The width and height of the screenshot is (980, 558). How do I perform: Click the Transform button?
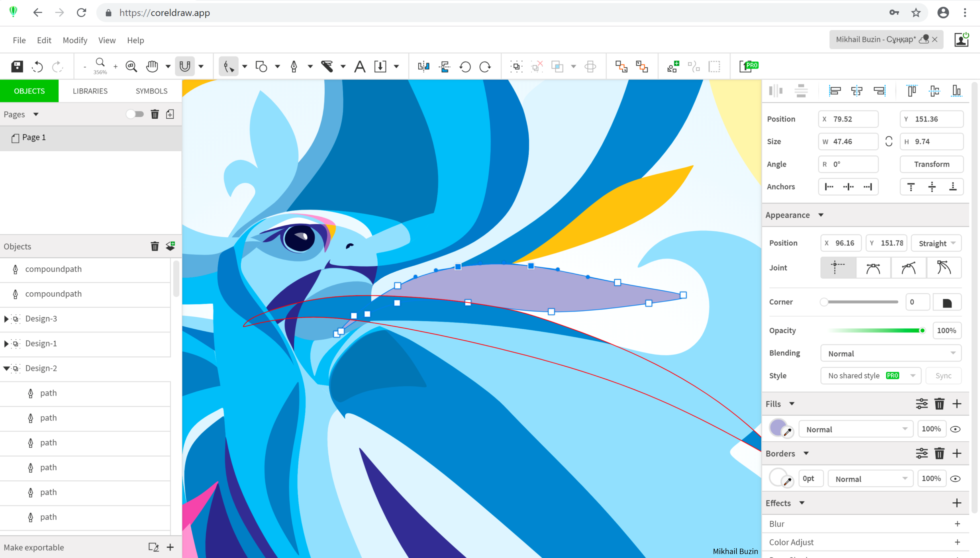932,164
